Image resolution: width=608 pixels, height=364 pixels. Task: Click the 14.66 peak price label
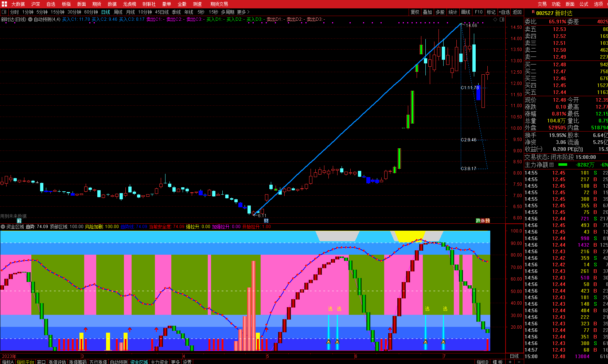[471, 26]
